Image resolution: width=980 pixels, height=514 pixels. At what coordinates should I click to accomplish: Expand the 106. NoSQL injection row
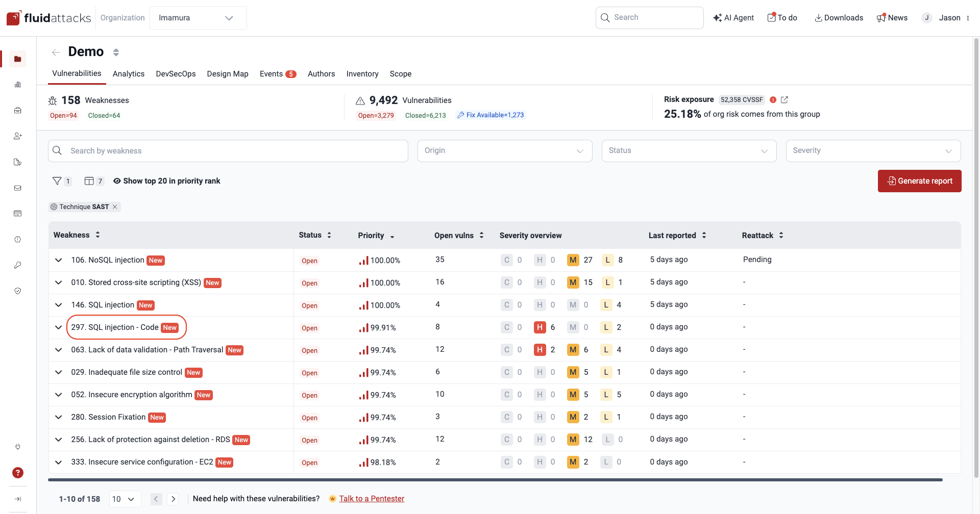click(58, 260)
